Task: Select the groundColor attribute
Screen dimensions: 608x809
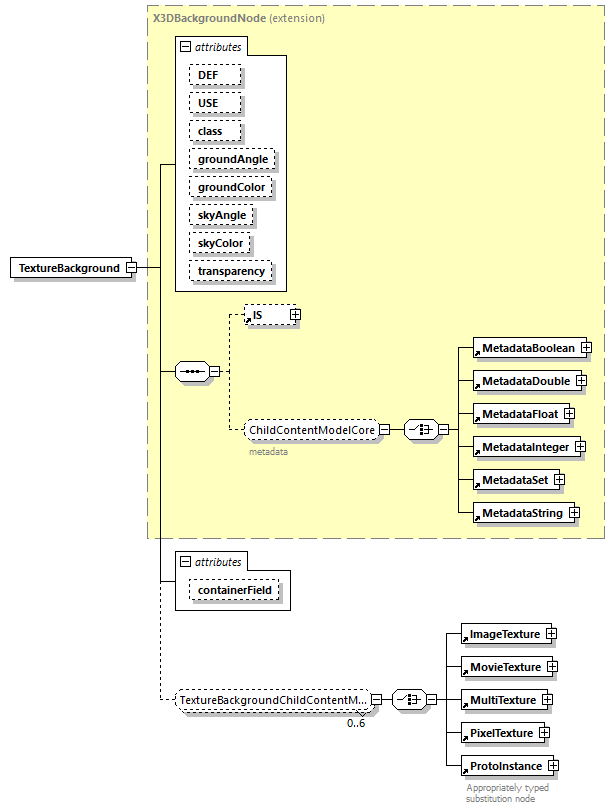Action: click(231, 187)
